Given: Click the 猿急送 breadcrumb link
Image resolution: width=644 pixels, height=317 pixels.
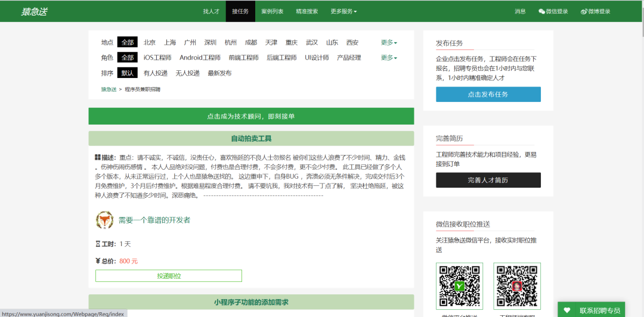Looking at the screenshot, I should click(x=109, y=89).
